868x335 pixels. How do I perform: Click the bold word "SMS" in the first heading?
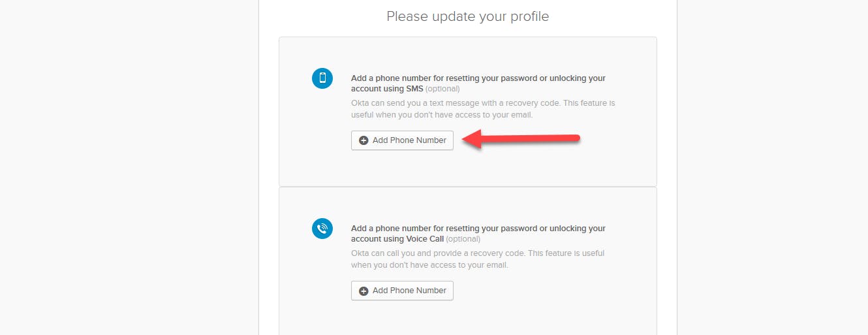414,89
